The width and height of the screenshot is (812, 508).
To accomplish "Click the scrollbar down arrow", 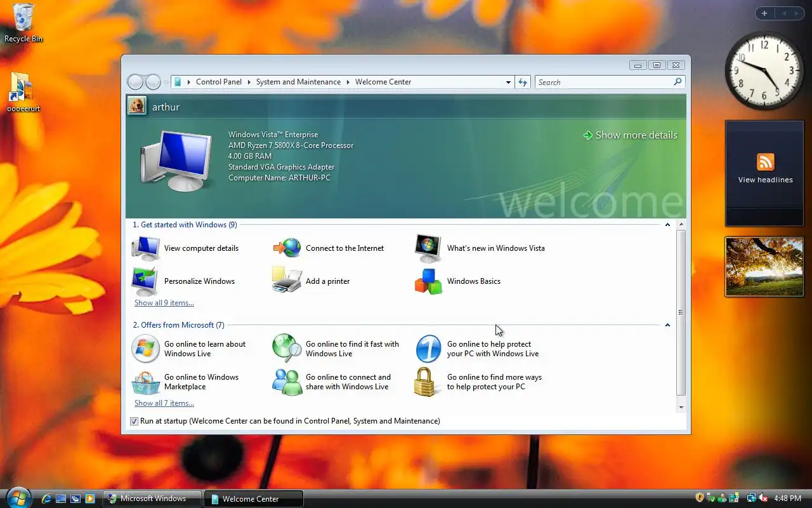I will click(x=681, y=407).
